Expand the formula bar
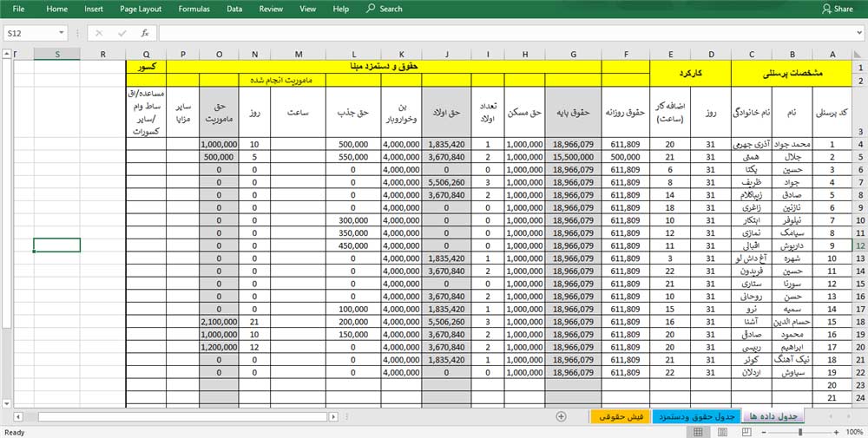 (x=858, y=33)
